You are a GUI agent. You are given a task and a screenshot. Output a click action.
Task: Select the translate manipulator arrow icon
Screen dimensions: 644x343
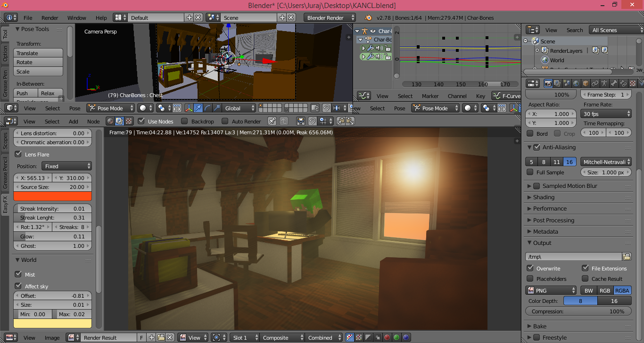[198, 108]
